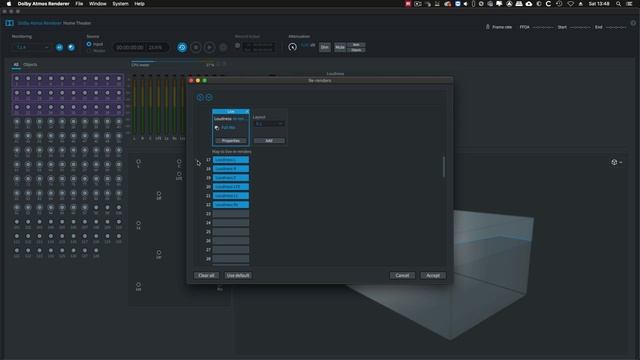The height and width of the screenshot is (360, 640).
Task: Open the Help menu
Action: 140,4
